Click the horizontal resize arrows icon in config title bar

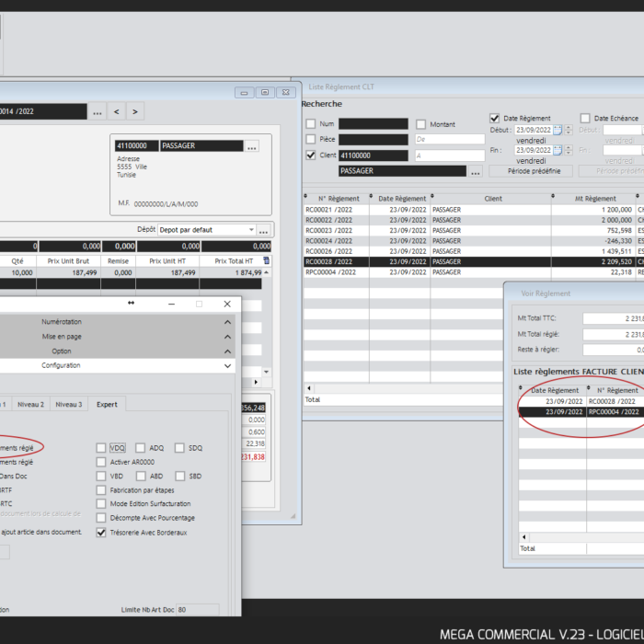pos(131,303)
